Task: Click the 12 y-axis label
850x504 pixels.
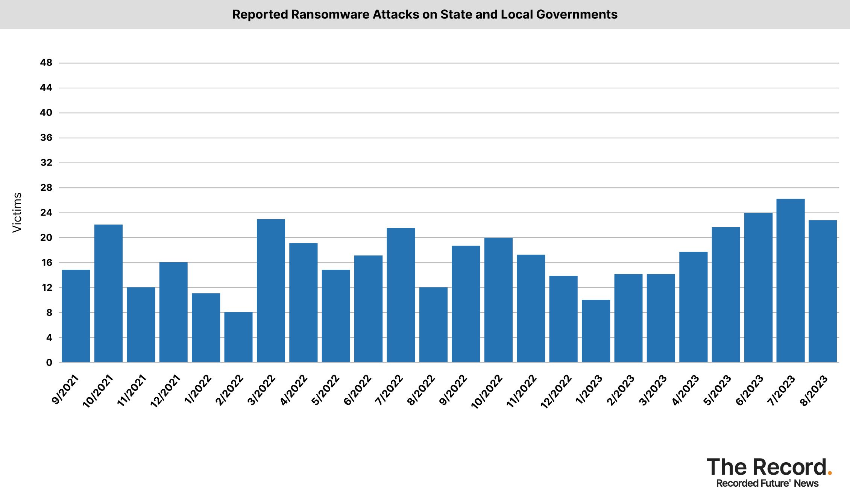Action: coord(47,288)
